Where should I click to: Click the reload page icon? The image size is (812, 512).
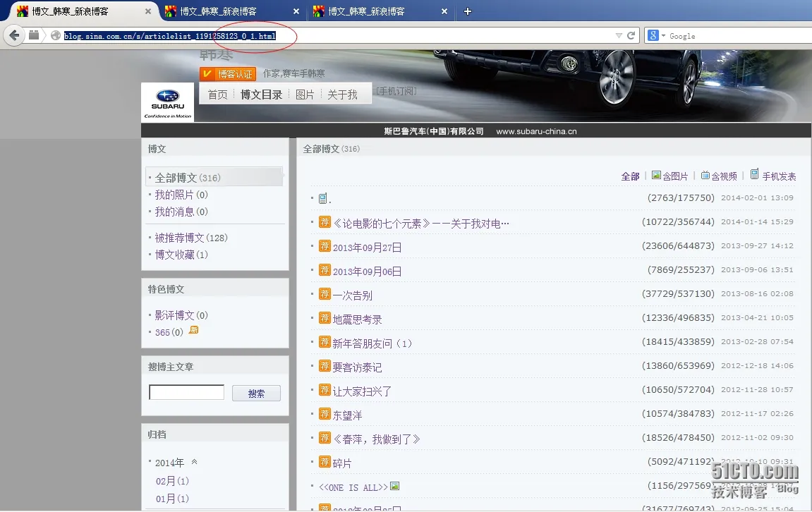(631, 35)
